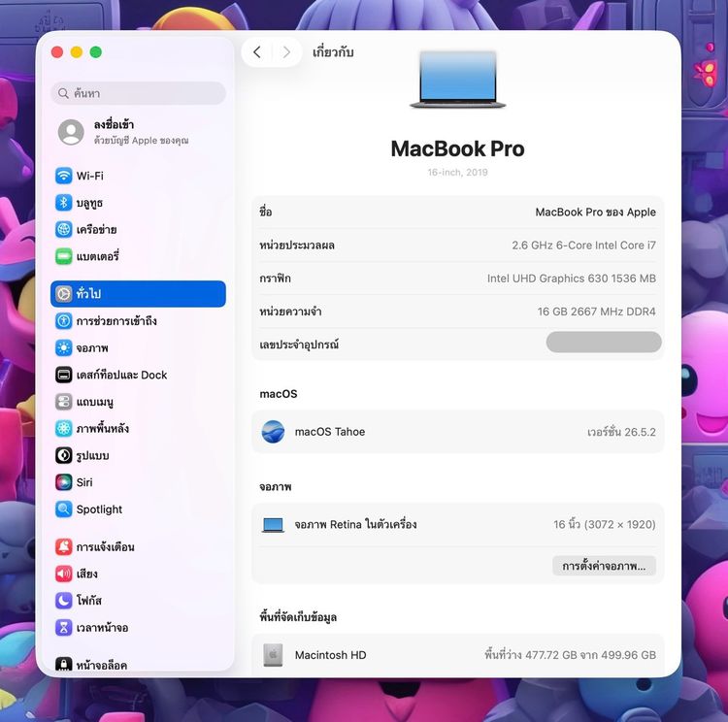This screenshot has height=722, width=728.
Task: Click the General gear icon (ทั่วไป)
Action: 64,294
